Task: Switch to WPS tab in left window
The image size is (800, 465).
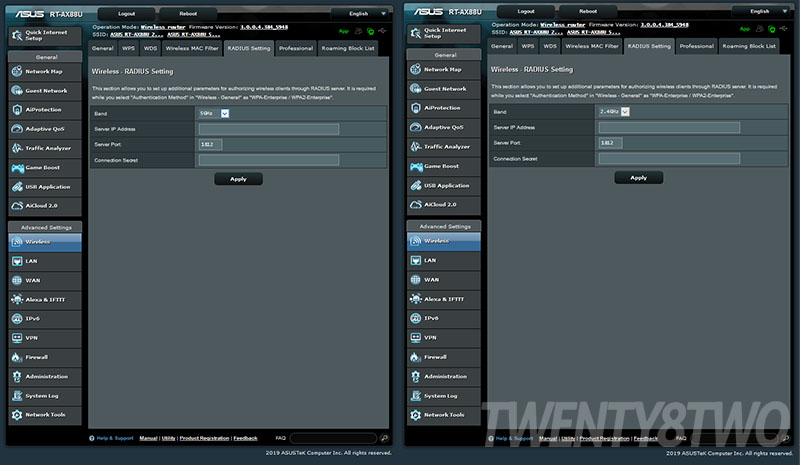Action: (128, 48)
